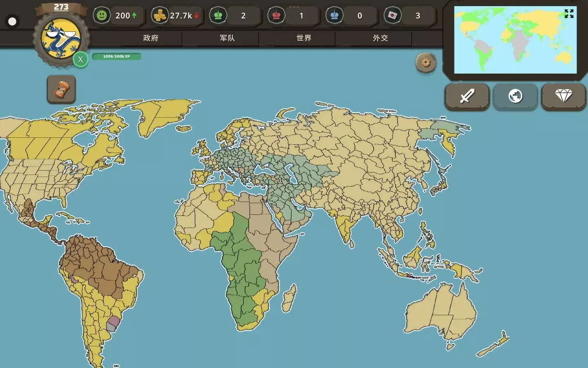
Task: Open the 外交 tab
Action: (x=380, y=38)
